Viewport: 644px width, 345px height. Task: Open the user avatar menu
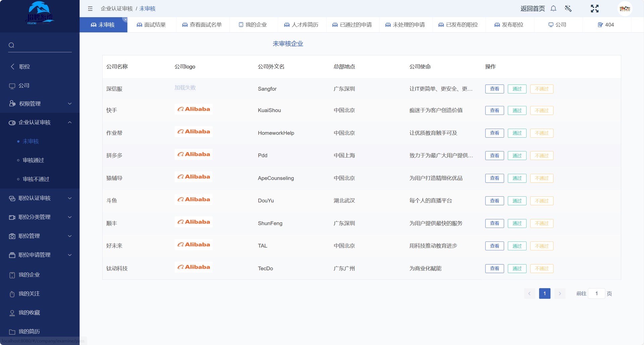point(625,8)
